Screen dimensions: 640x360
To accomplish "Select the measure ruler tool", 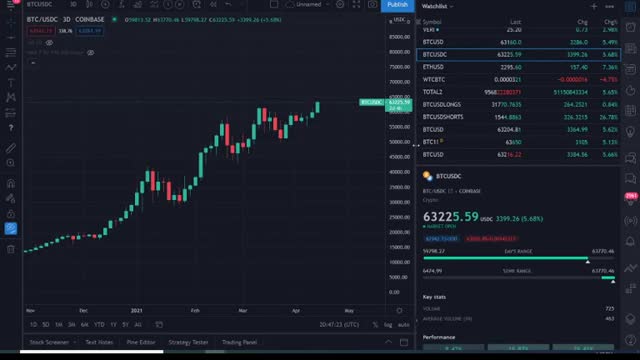I will click(x=11, y=147).
